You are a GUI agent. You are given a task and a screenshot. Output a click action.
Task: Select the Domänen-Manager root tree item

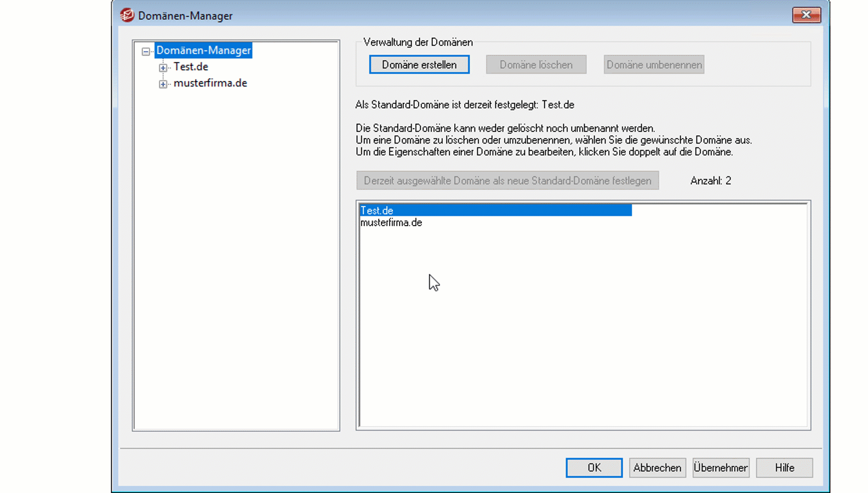tap(203, 50)
